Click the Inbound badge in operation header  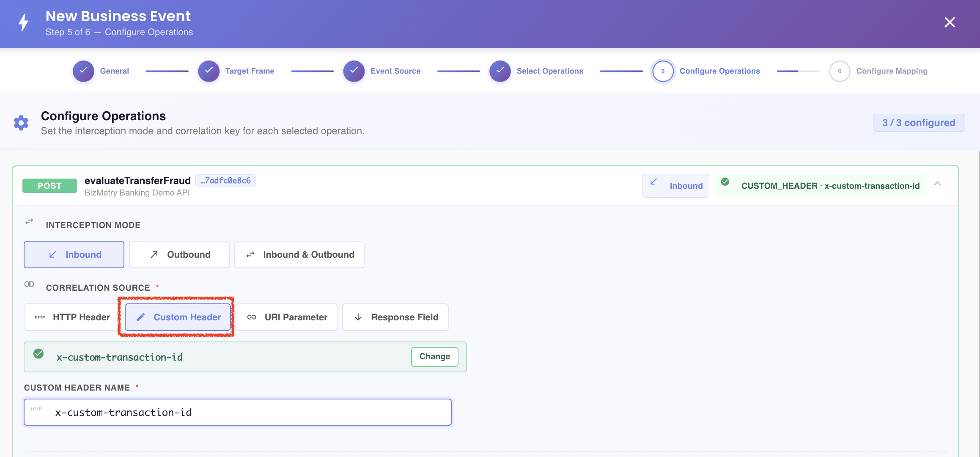coord(675,186)
